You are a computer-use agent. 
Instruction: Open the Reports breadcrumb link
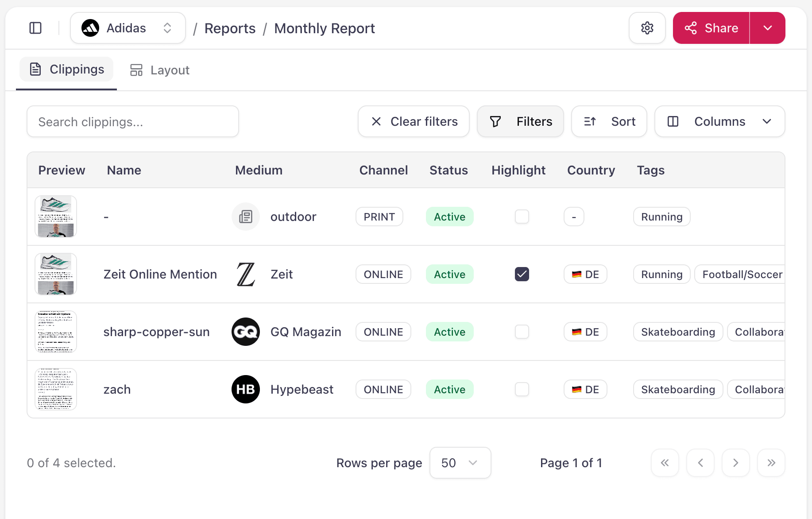point(230,28)
